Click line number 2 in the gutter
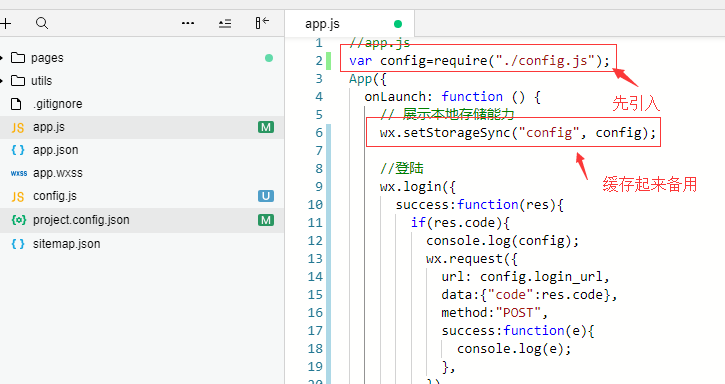This screenshot has width=725, height=384. click(319, 61)
